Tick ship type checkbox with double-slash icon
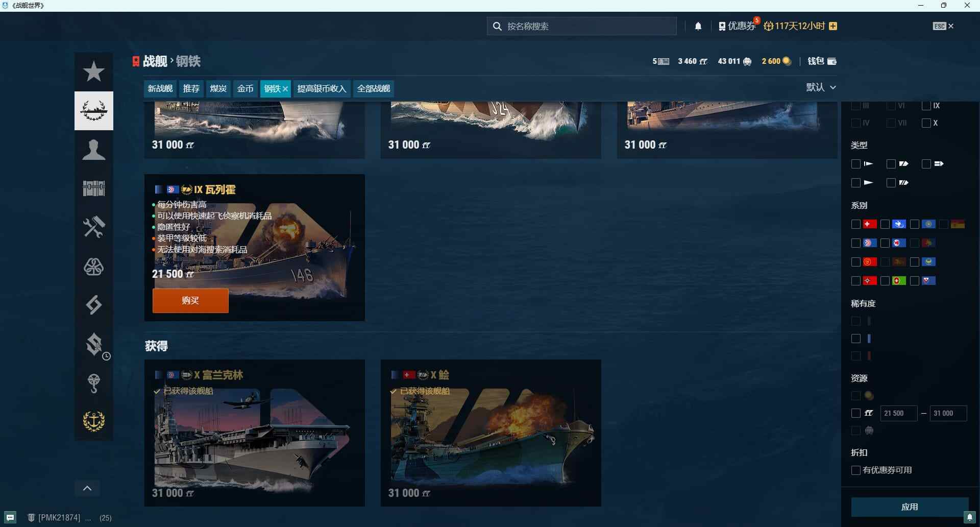Image resolution: width=980 pixels, height=527 pixels. 891,183
